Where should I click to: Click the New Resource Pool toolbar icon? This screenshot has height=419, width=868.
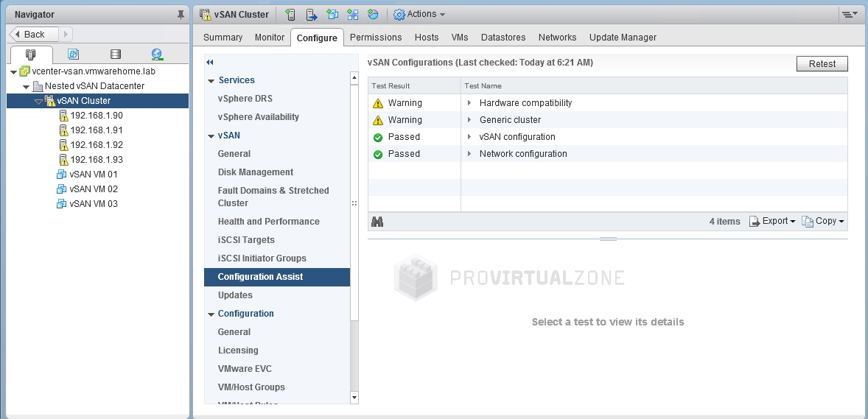click(373, 15)
